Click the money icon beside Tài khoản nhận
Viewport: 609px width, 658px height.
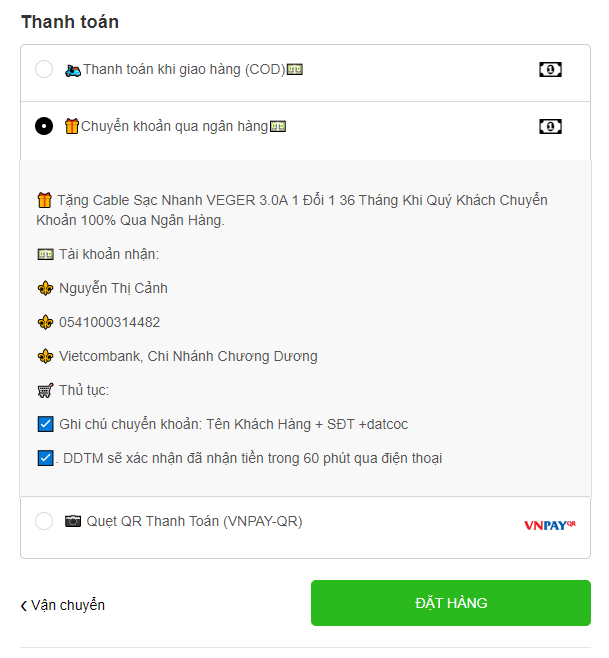(x=45, y=254)
